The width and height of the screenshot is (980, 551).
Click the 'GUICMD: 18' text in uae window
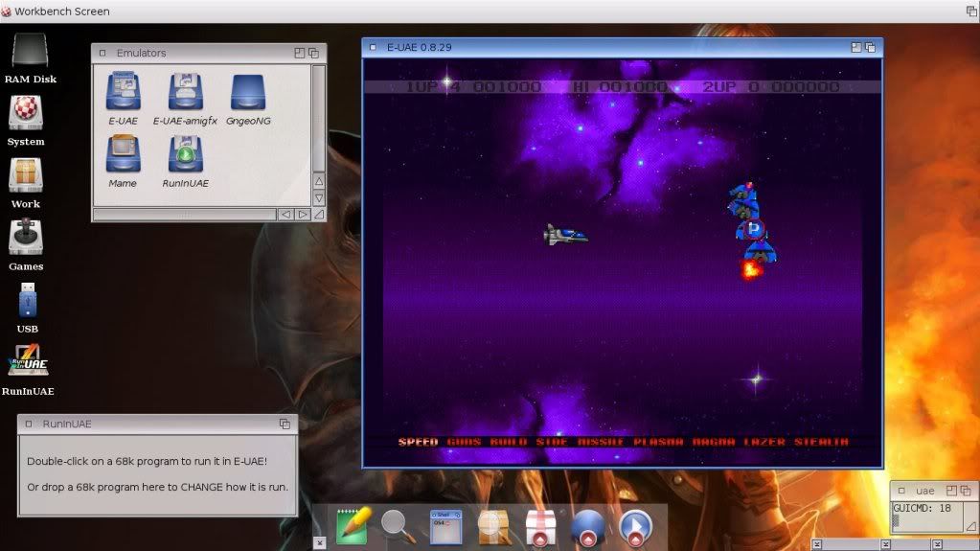[922, 509]
